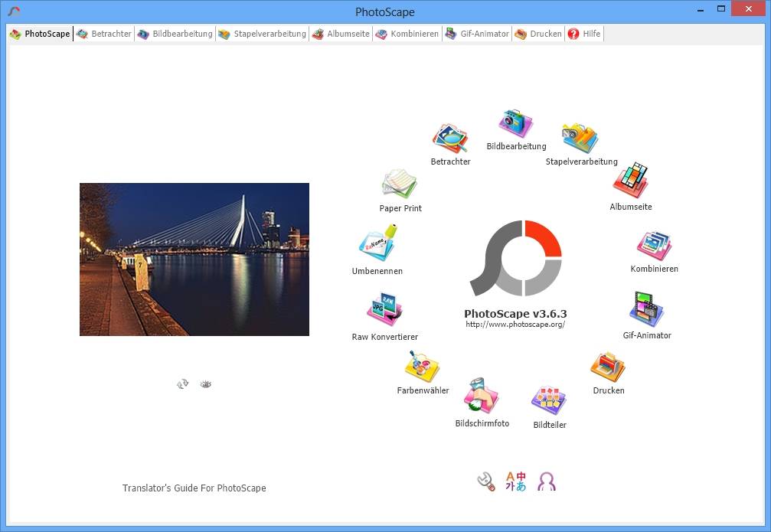Open the Paper Print tool
The image size is (771, 532).
(400, 184)
